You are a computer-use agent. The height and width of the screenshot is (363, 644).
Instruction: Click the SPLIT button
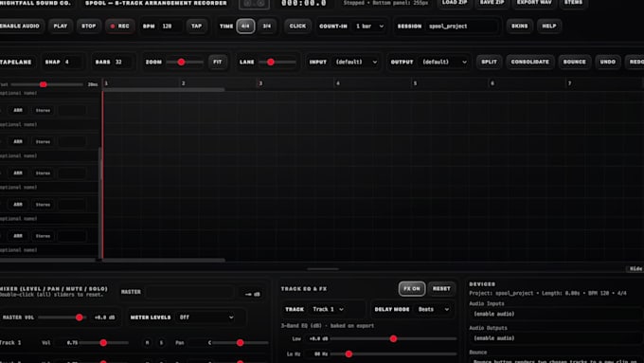490,62
